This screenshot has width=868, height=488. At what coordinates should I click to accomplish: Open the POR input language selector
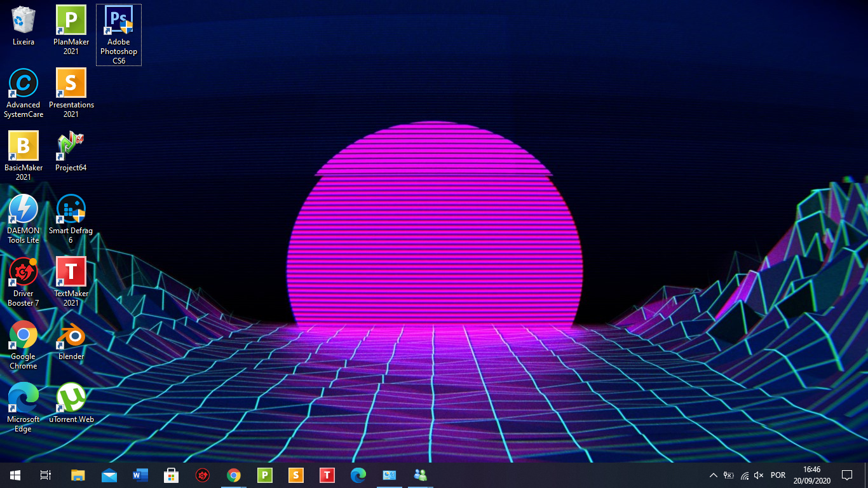pos(778,475)
